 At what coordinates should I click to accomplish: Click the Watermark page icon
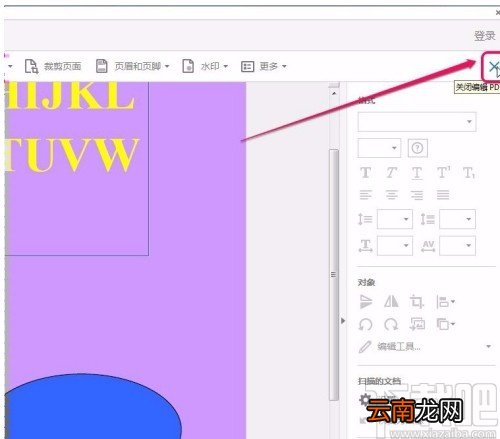coord(188,66)
